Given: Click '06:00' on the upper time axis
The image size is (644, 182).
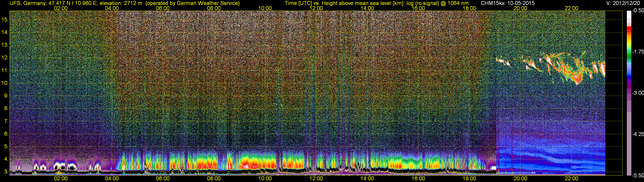Looking at the screenshot, I should 163,8.
